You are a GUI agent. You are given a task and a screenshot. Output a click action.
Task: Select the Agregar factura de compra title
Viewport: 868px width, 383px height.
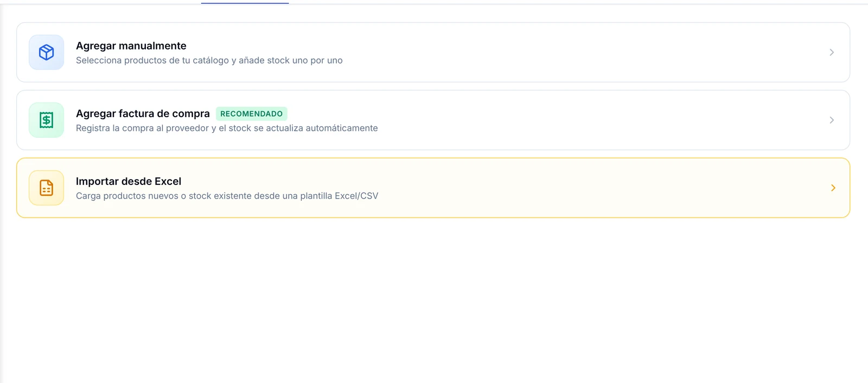(143, 114)
